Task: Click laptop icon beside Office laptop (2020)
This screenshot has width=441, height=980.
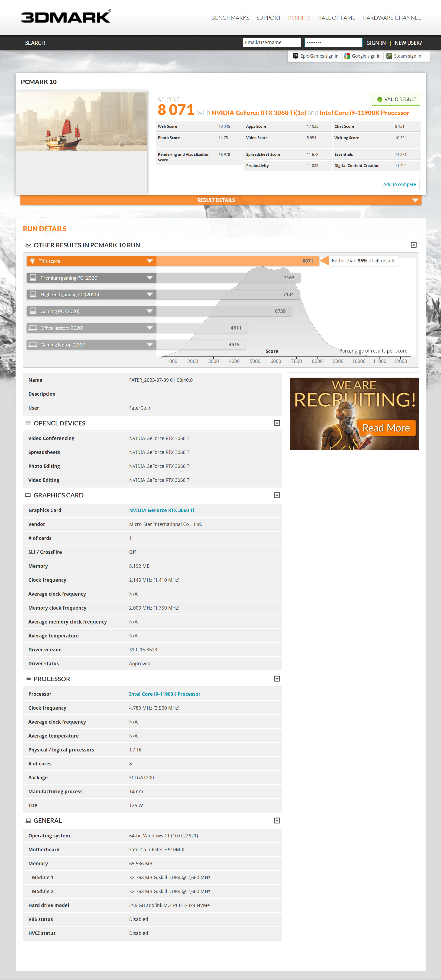Action: click(33, 328)
